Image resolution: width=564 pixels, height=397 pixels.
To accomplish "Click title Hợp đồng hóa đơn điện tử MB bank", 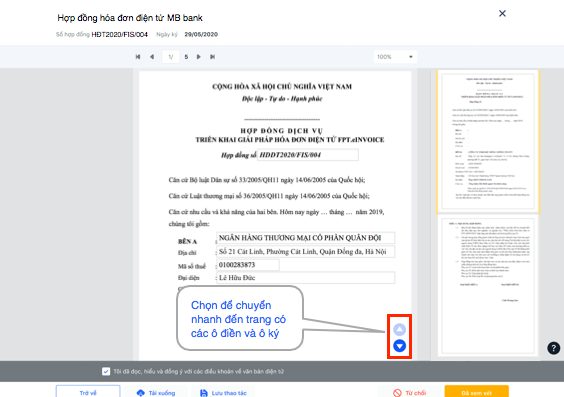I will [x=130, y=18].
